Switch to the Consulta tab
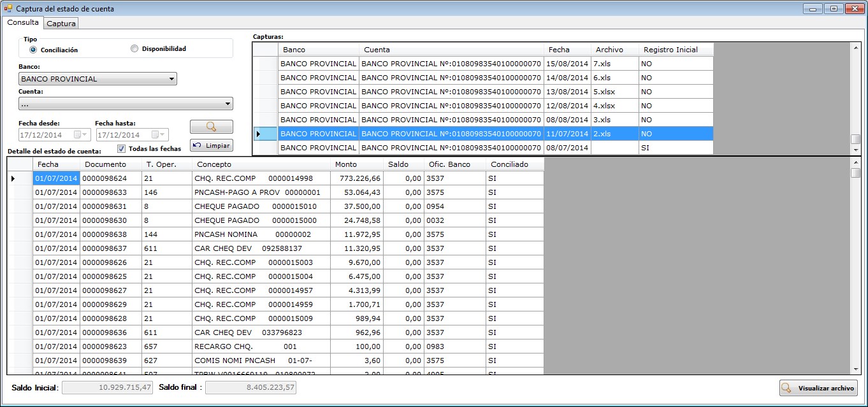Image resolution: width=868 pixels, height=407 pixels. [23, 22]
